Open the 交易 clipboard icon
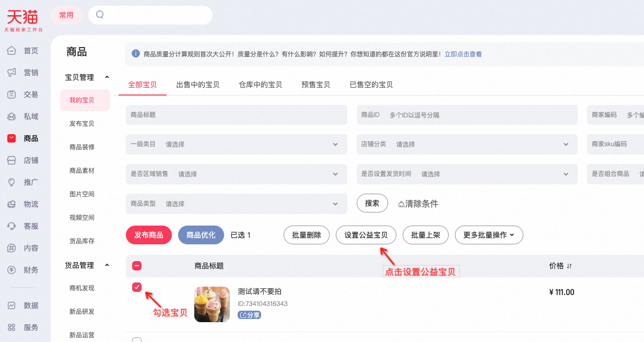Image resolution: width=644 pixels, height=342 pixels. click(11, 95)
